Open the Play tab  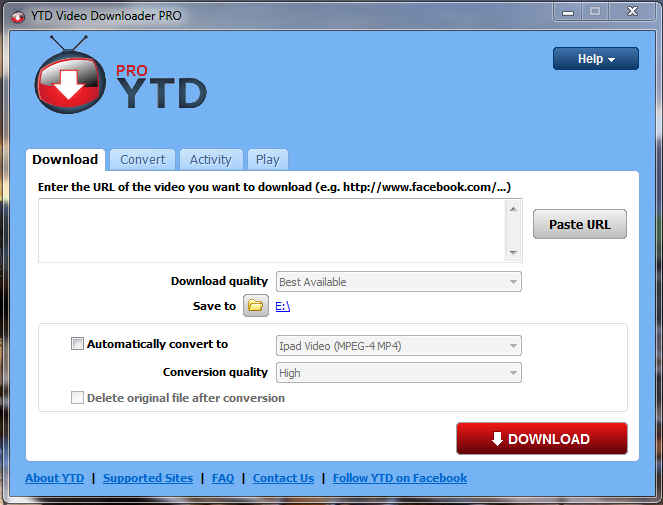(x=267, y=159)
